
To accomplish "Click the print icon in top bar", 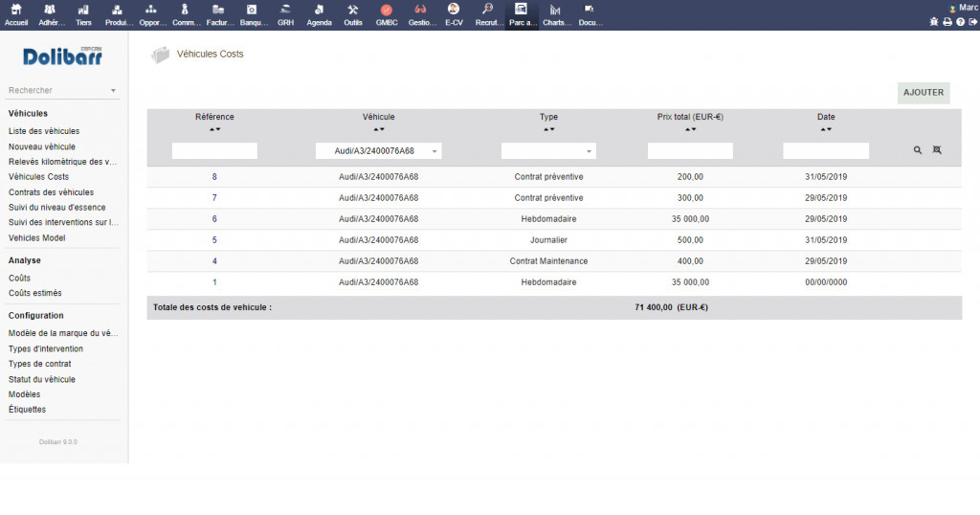I will click(947, 21).
